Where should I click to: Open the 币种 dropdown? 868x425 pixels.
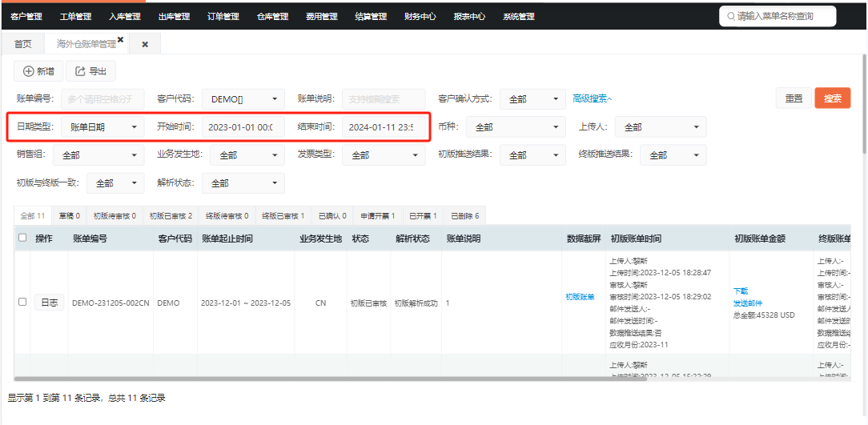(x=516, y=127)
